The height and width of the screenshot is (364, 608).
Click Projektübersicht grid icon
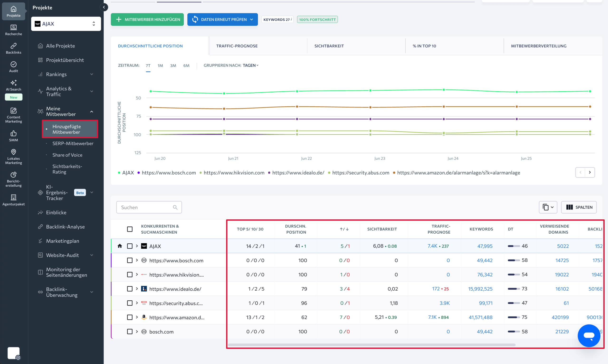click(x=40, y=60)
